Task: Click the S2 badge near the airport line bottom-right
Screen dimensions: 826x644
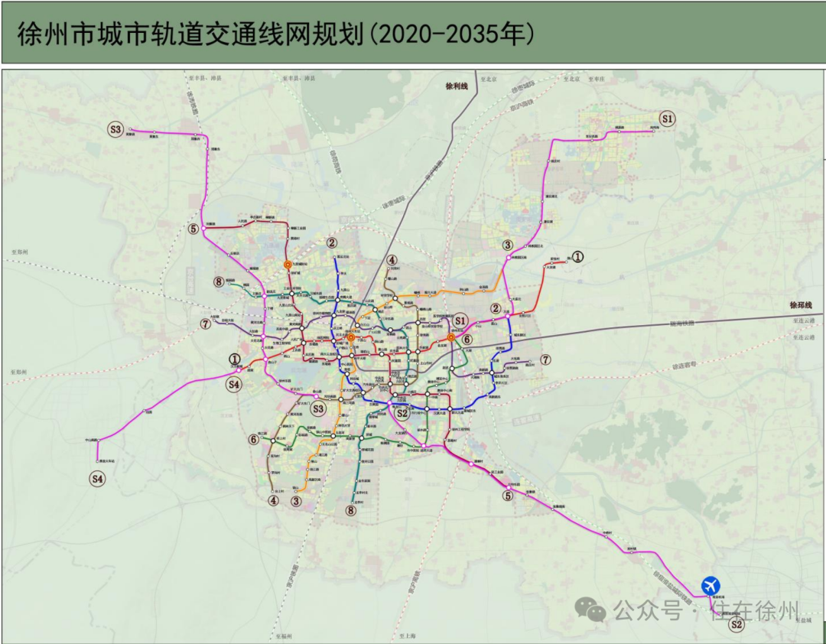Action: tap(737, 623)
